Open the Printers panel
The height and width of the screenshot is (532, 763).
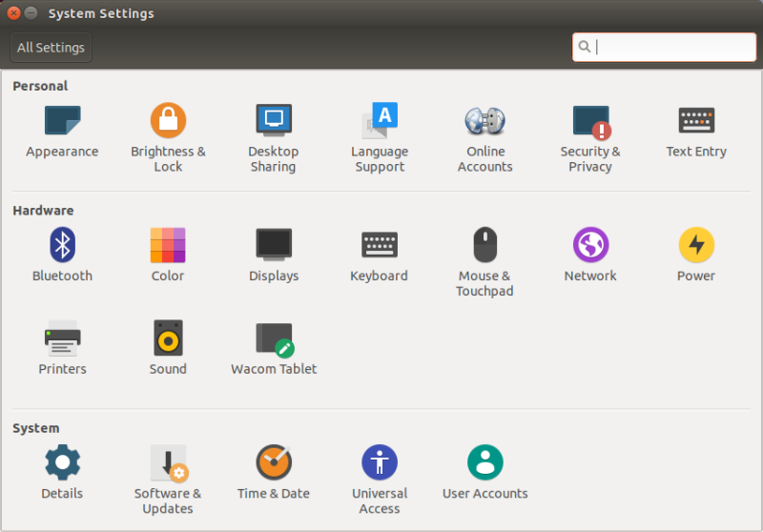tap(62, 339)
